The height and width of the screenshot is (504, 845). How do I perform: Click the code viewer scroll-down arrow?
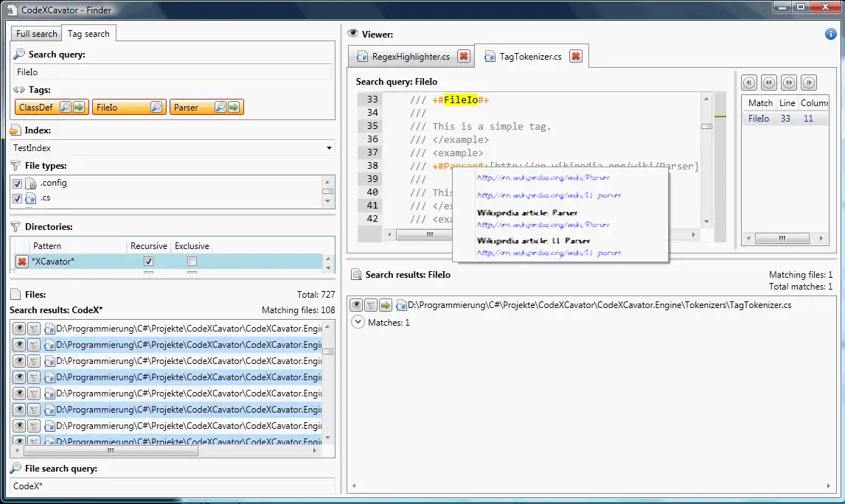pyautogui.click(x=706, y=221)
